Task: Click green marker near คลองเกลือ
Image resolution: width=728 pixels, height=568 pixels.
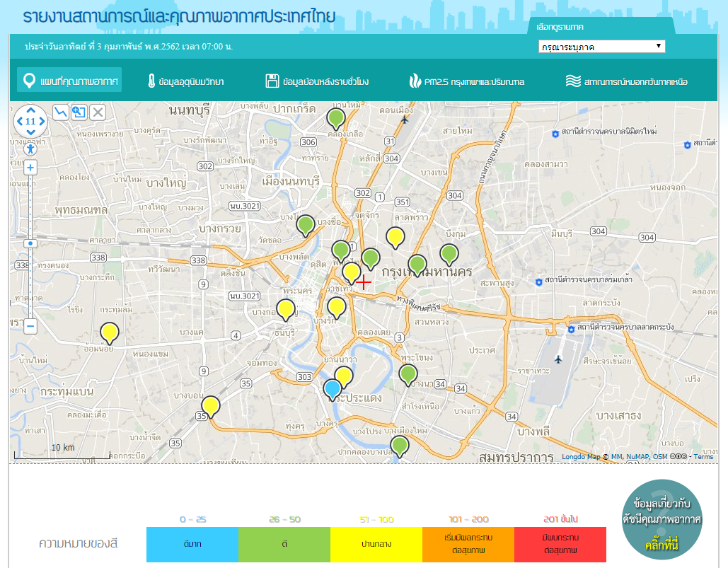Action: tap(336, 118)
